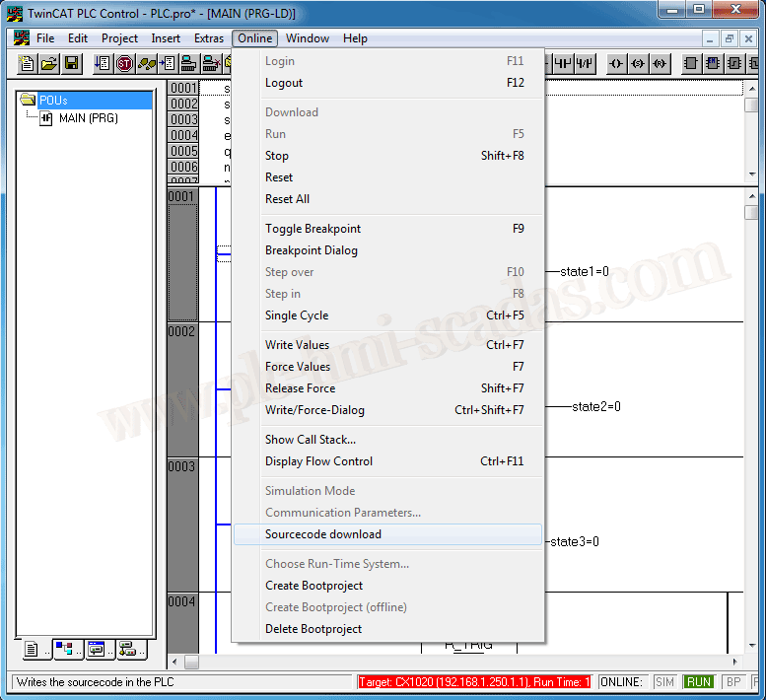Click Toggle Breakpoint menu item
This screenshot has height=700, width=766.
click(313, 229)
